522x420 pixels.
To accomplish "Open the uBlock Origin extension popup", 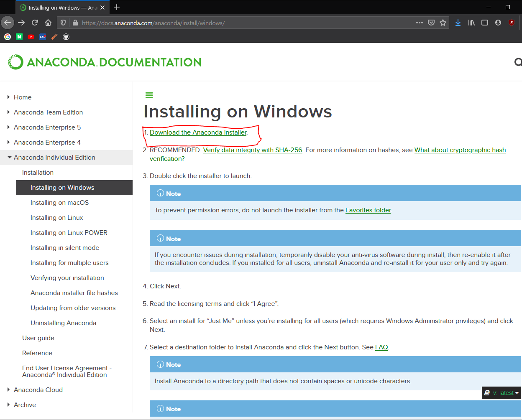I will click(512, 23).
